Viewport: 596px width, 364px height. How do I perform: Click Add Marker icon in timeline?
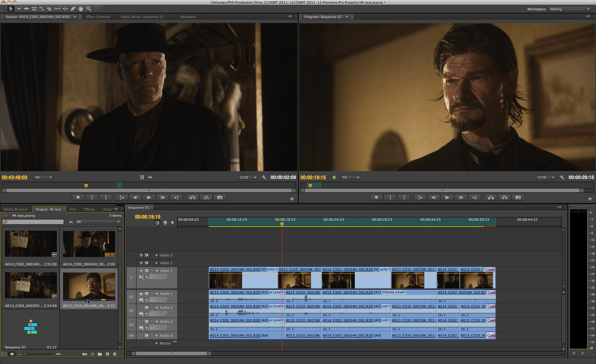tap(173, 223)
